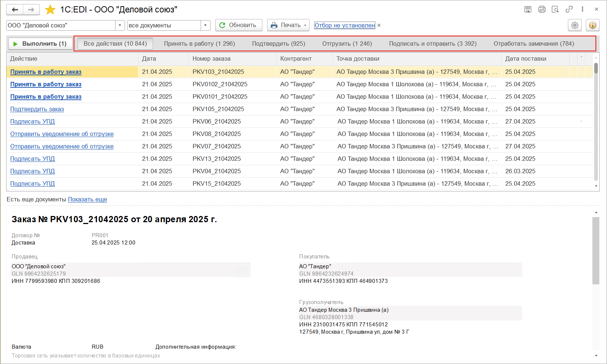Open settings with the gear button

click(x=575, y=25)
